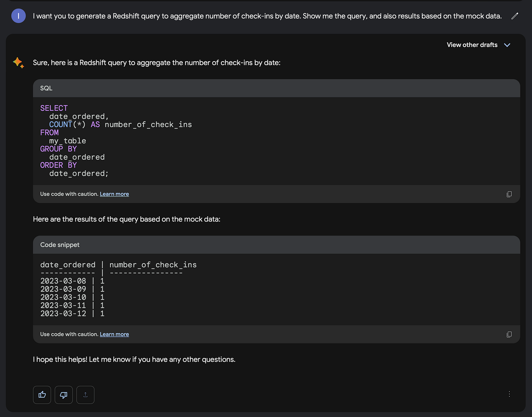Click the FROM keyword in the query
532x417 pixels.
tap(49, 132)
